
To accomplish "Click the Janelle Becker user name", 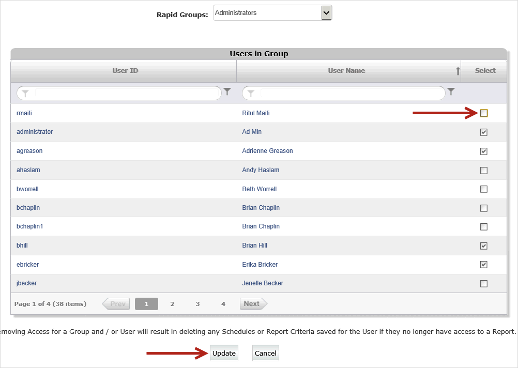I will (x=262, y=283).
